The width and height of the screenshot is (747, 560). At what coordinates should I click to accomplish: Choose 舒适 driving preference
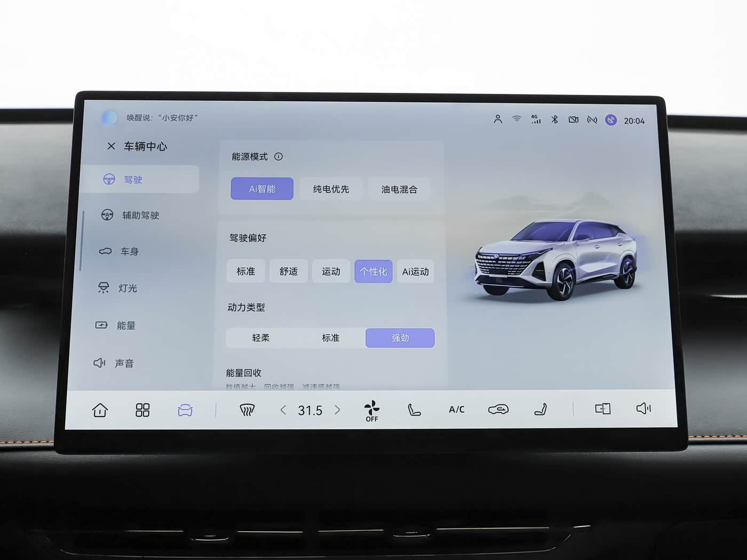click(x=289, y=271)
